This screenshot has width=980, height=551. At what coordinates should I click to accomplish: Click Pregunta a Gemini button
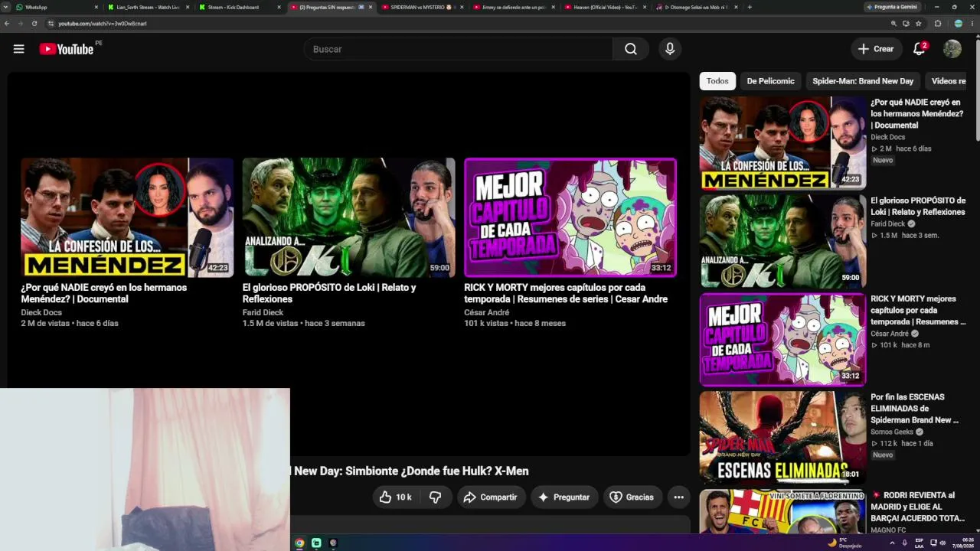pyautogui.click(x=892, y=7)
